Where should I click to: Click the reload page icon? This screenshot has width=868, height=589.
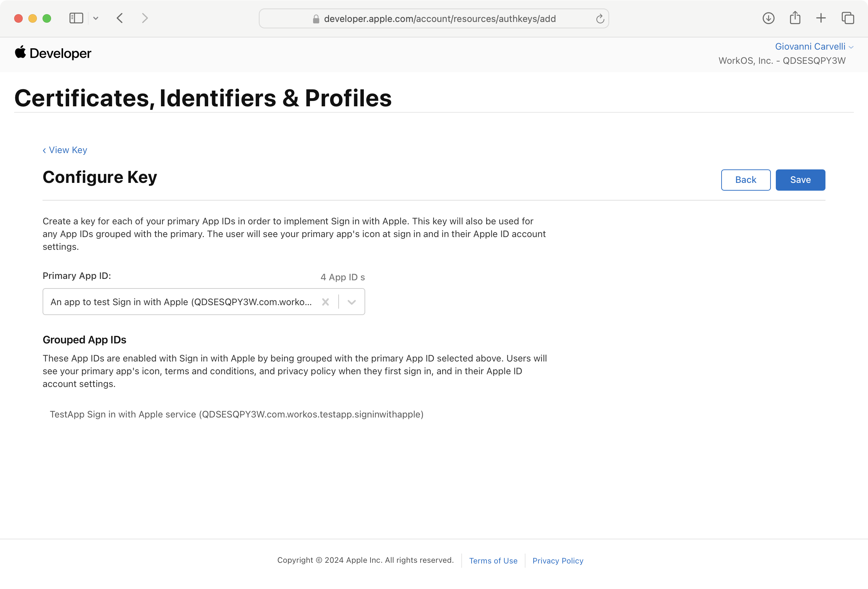[x=600, y=18]
